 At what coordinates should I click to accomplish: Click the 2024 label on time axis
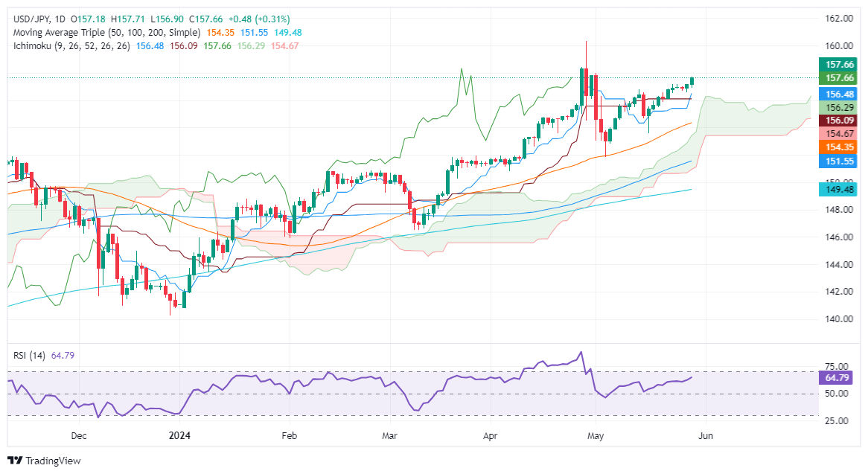[181, 435]
